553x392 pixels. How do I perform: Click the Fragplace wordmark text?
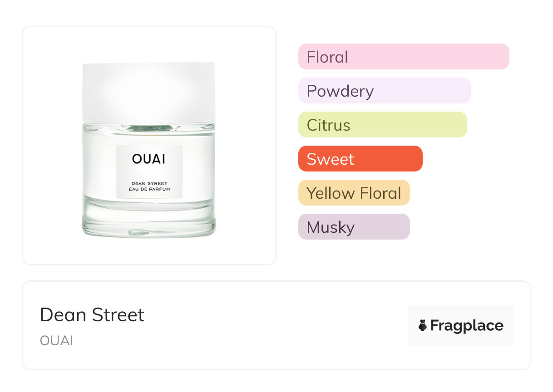tap(467, 325)
